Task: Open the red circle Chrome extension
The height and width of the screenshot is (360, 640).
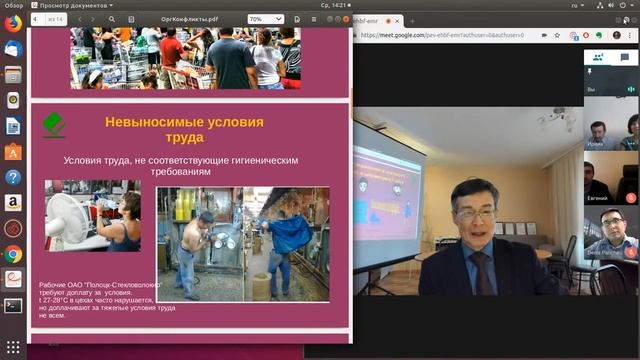Action: click(x=586, y=36)
